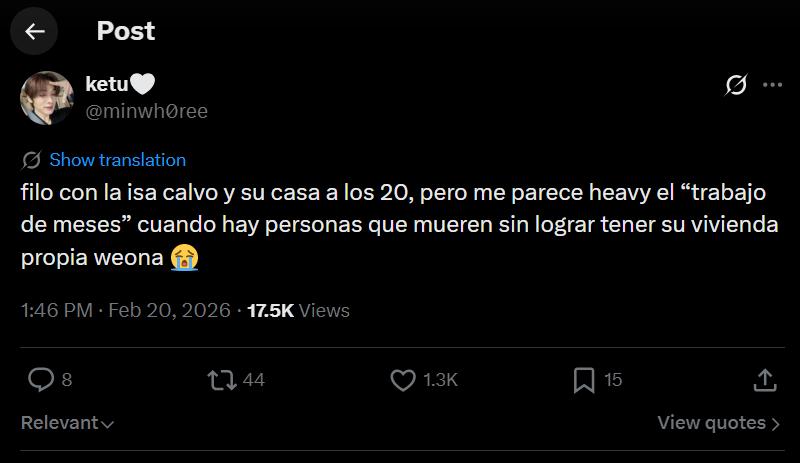
Task: Click the 1.3K likes count
Action: (x=440, y=380)
